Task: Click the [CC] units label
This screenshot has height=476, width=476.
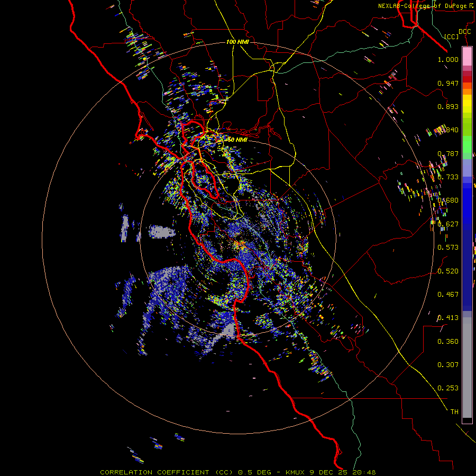Action: [x=451, y=36]
